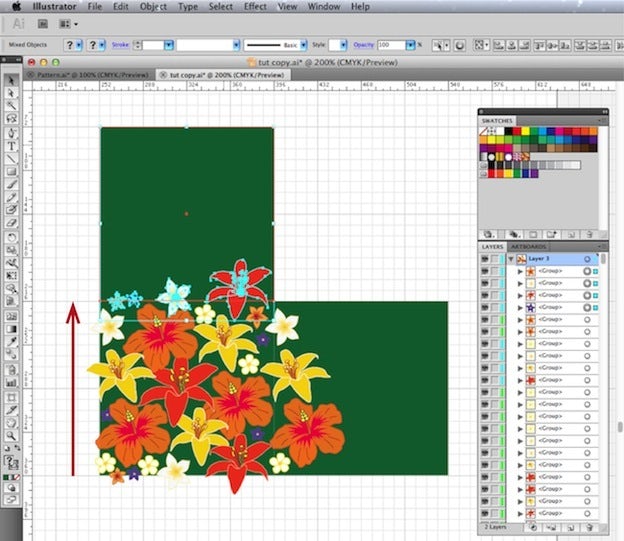Select the Paintbrush tool

tap(12, 184)
